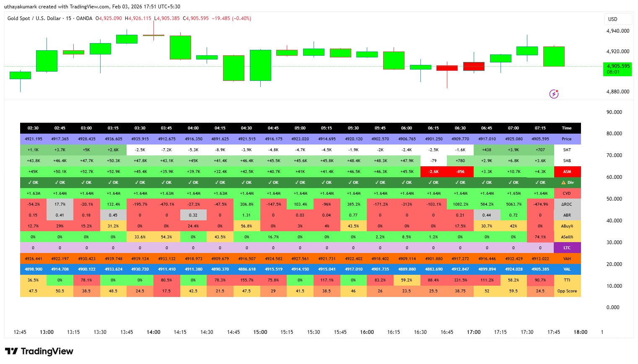Click the orange VAH row label

point(567,259)
